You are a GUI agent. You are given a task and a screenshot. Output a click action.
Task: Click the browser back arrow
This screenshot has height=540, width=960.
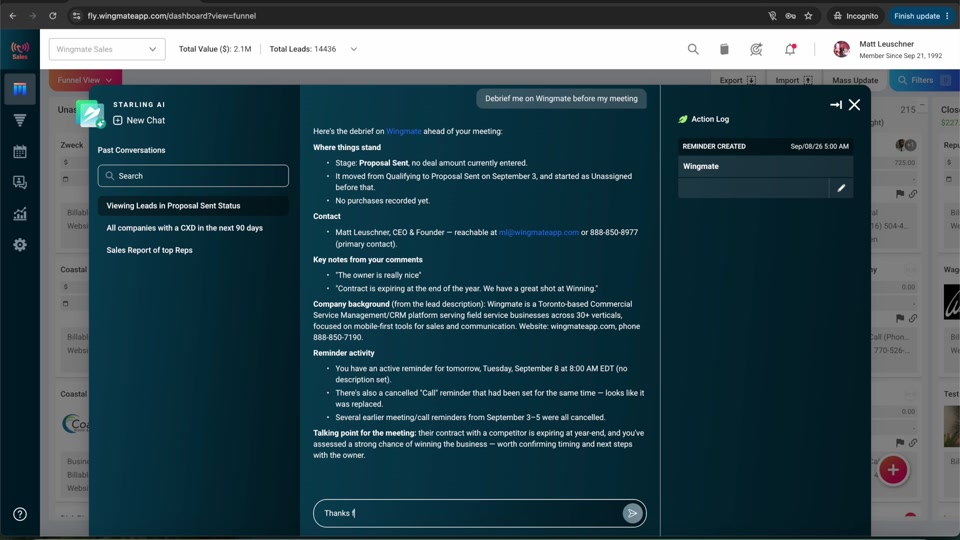click(12, 16)
